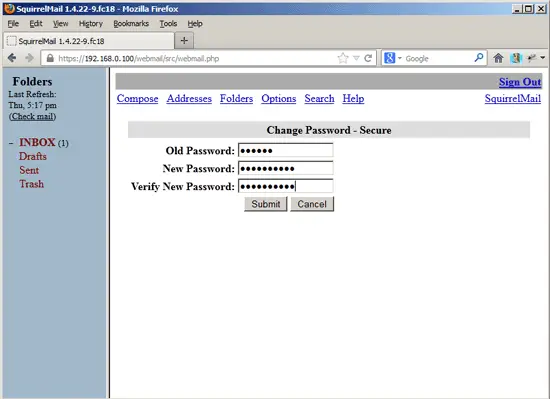Click the SquirrelMail link at right
550x399 pixels.
point(513,99)
